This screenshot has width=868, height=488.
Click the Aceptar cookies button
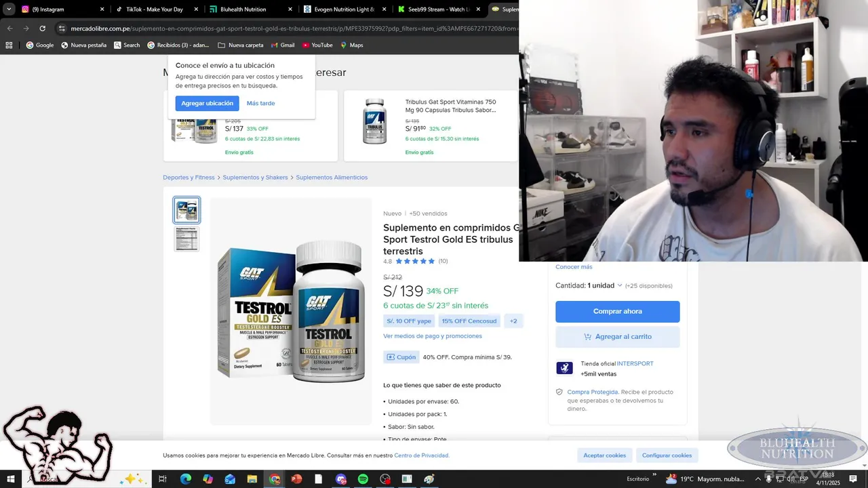tap(605, 455)
